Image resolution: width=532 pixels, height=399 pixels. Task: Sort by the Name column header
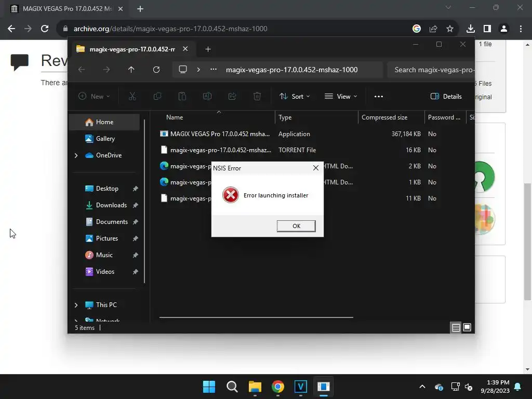[x=175, y=117]
